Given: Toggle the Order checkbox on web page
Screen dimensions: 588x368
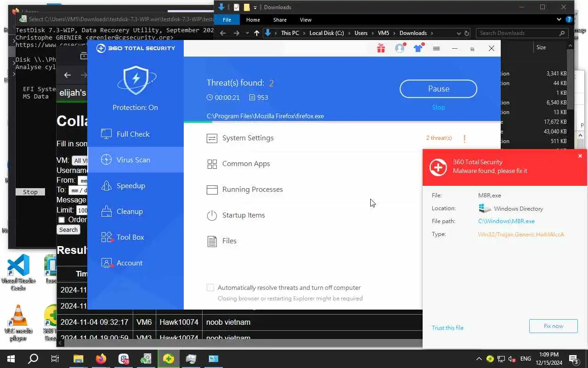Looking at the screenshot, I should point(62,220).
